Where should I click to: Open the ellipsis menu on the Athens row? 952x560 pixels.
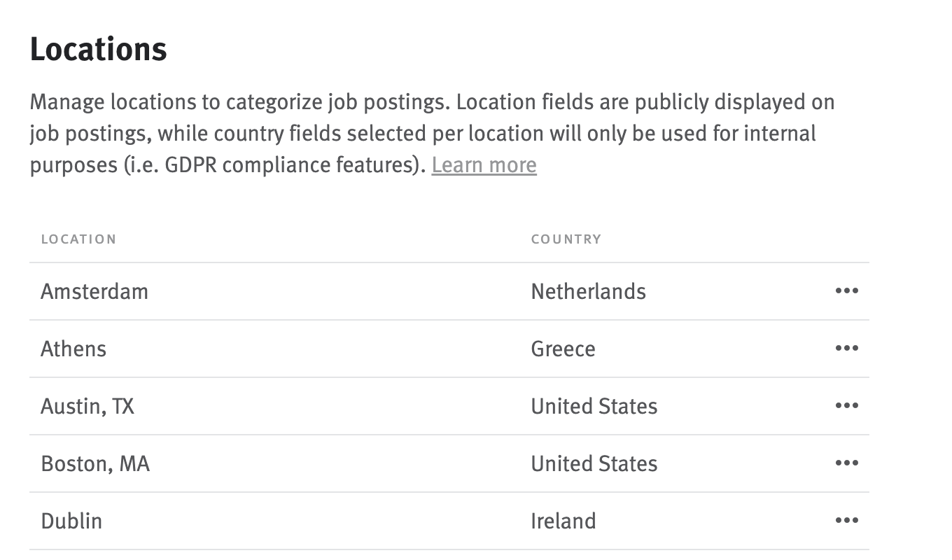tap(848, 349)
